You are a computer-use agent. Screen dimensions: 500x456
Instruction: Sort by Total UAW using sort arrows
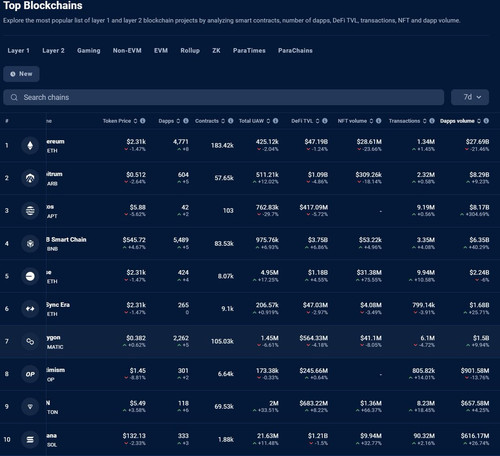[x=268, y=121]
